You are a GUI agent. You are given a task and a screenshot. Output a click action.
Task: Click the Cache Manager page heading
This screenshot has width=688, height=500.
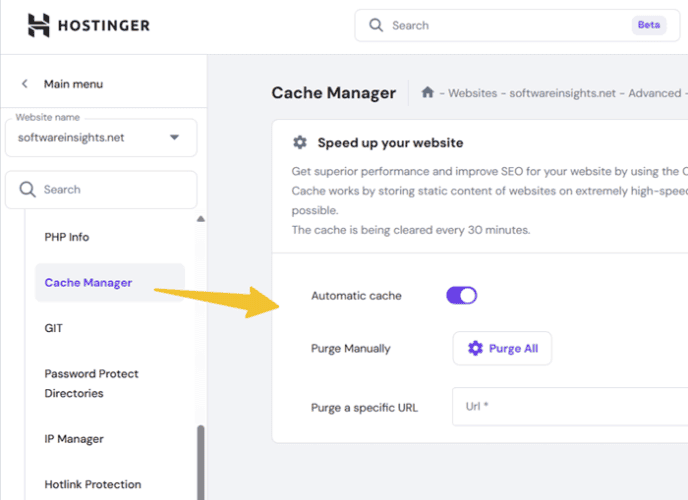coord(333,93)
